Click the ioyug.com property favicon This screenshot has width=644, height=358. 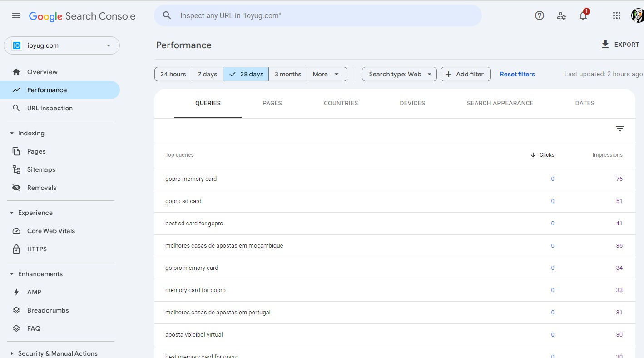tap(17, 45)
